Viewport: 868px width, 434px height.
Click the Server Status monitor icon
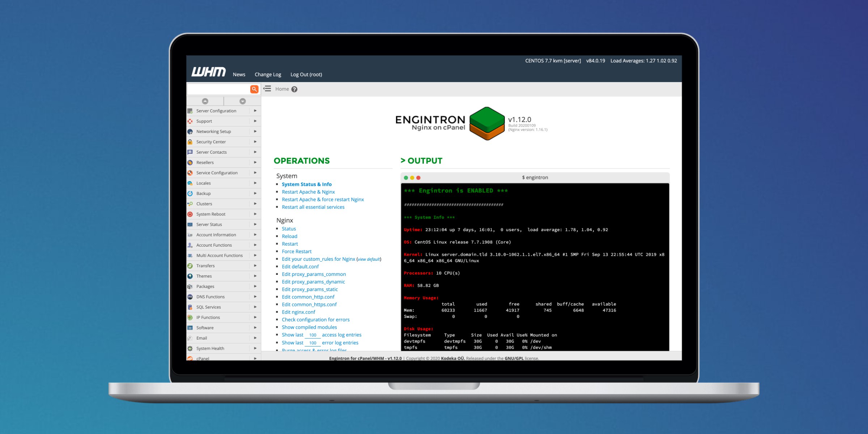pos(190,225)
